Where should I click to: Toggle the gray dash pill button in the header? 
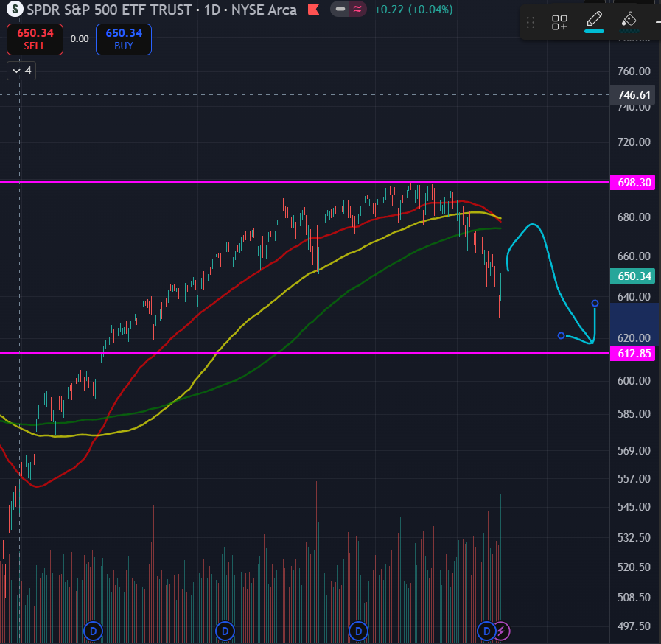coord(340,9)
